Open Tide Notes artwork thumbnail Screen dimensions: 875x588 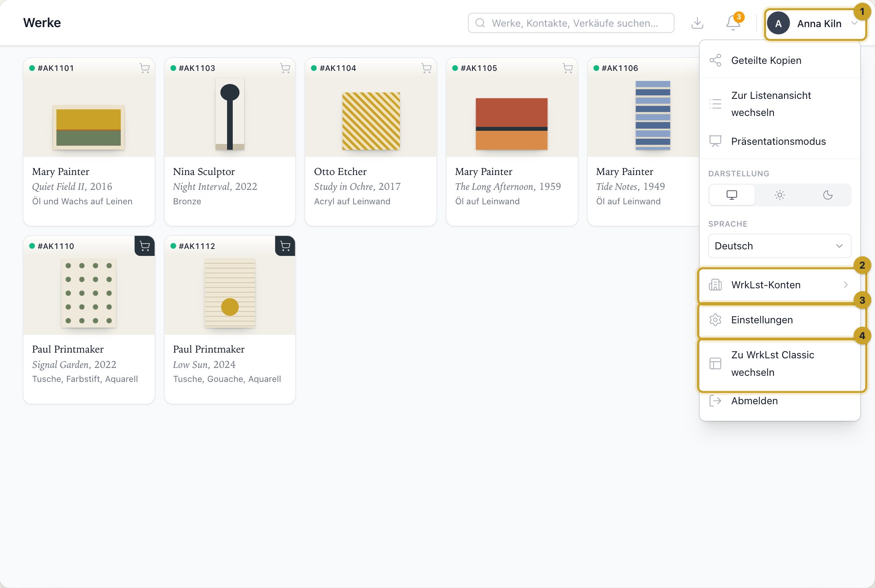[653, 115]
